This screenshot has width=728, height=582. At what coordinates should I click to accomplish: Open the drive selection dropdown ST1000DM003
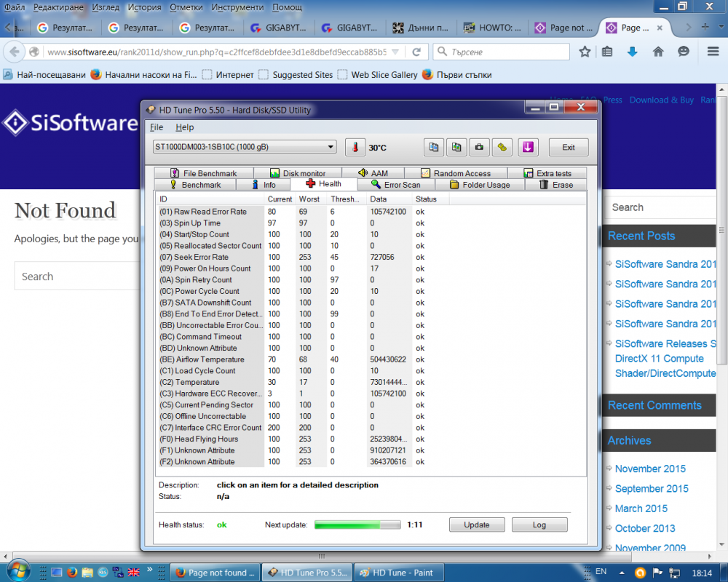[245, 147]
